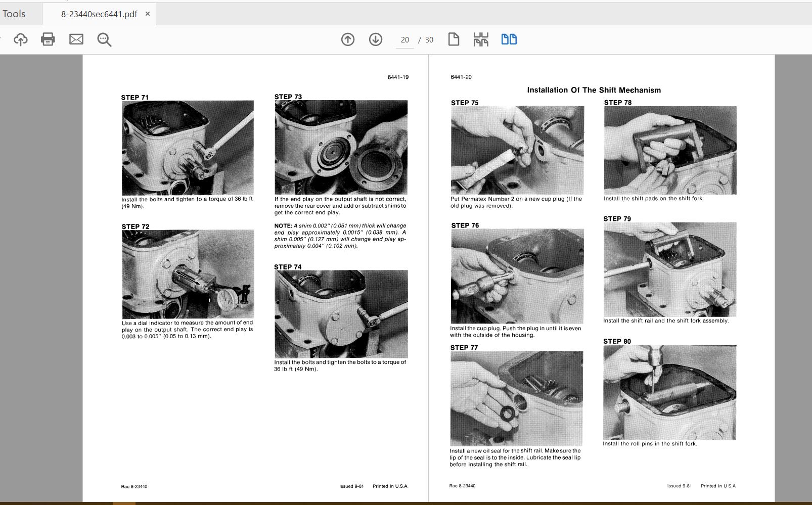Close the 8-23440sec6441.pdf document tab
Screen dimensions: 812x505
tap(148, 14)
